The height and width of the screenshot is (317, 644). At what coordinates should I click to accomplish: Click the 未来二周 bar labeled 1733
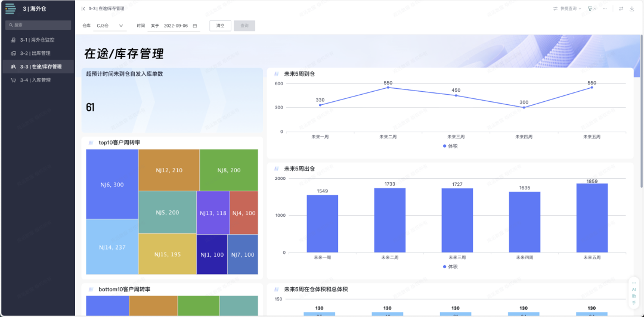pyautogui.click(x=390, y=220)
